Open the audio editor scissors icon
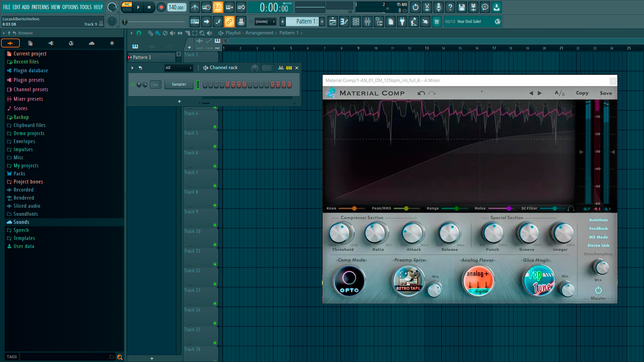The height and width of the screenshot is (362, 644). click(427, 7)
